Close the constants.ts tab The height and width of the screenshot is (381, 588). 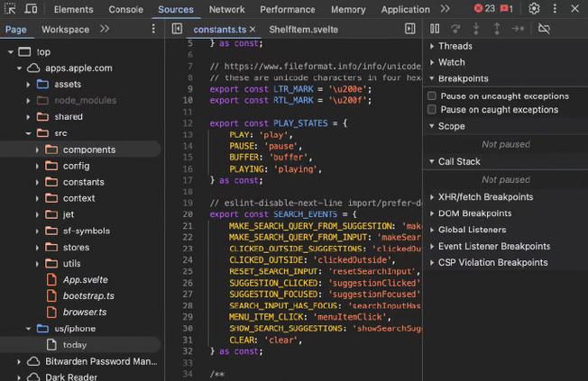253,29
